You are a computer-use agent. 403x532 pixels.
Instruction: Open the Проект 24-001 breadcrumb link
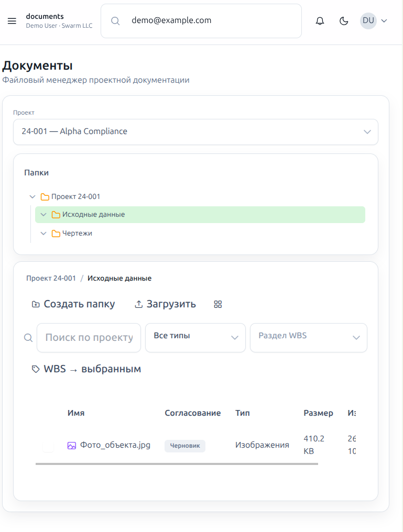click(51, 278)
